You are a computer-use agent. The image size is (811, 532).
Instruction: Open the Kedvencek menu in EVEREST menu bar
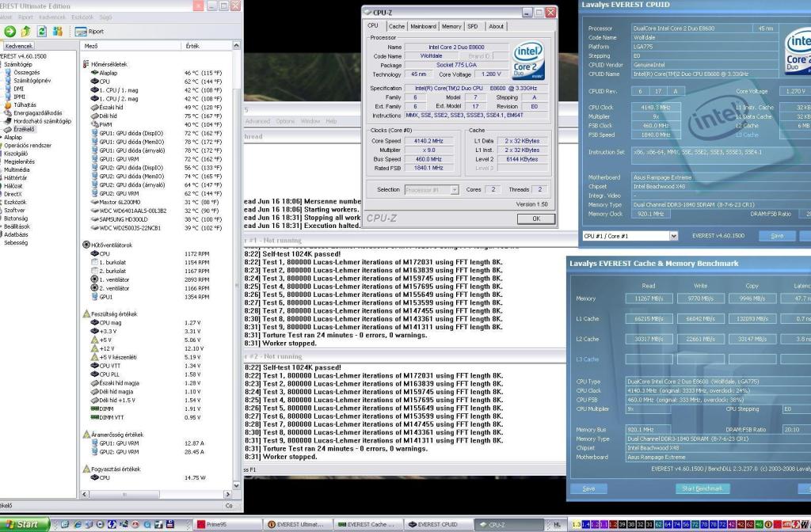tap(52, 17)
